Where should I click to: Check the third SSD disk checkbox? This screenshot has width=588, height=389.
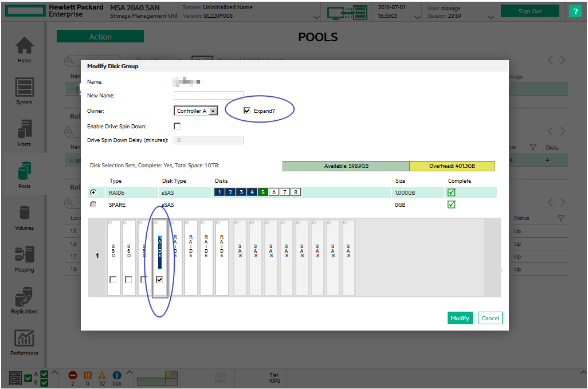coord(144,280)
